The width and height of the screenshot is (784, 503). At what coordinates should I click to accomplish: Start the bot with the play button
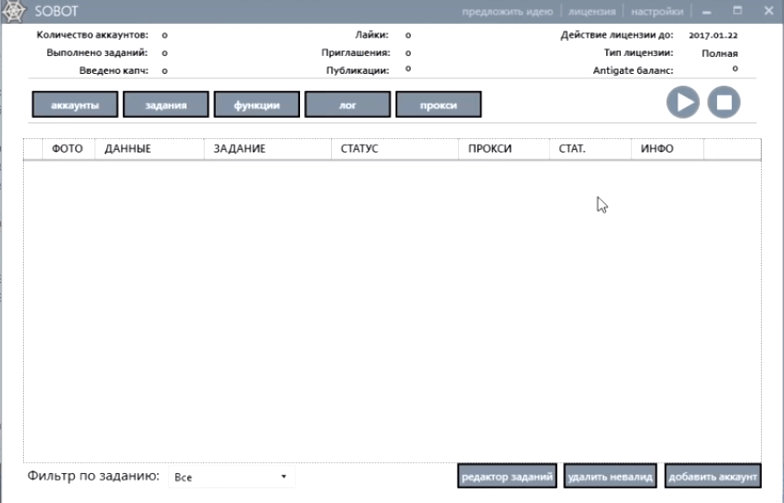click(684, 103)
